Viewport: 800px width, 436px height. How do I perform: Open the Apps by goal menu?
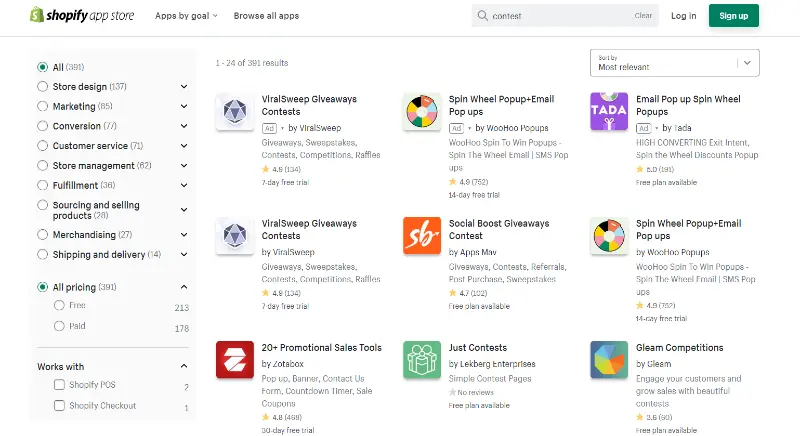pyautogui.click(x=186, y=16)
